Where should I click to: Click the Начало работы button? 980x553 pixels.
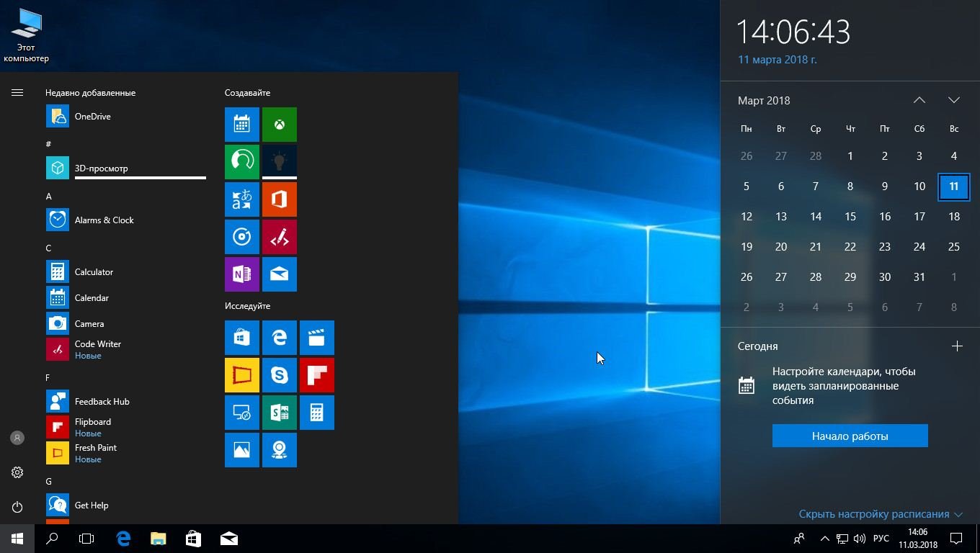tap(850, 436)
